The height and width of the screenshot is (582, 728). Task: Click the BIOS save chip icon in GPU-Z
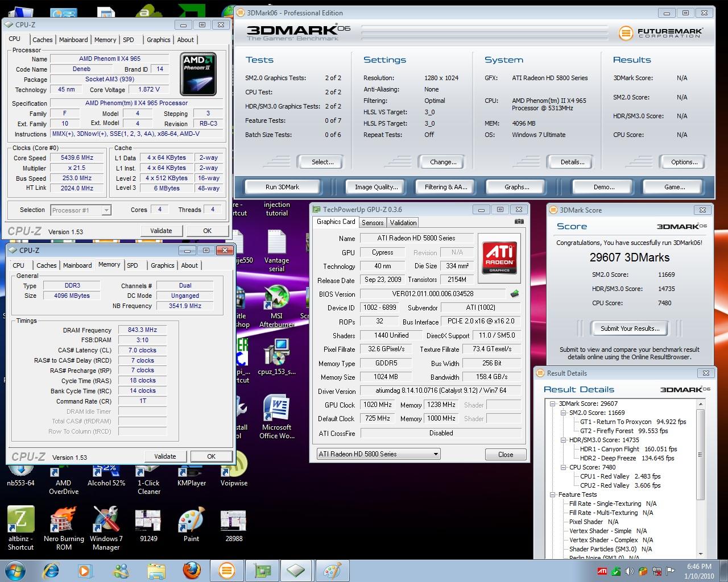click(x=515, y=294)
